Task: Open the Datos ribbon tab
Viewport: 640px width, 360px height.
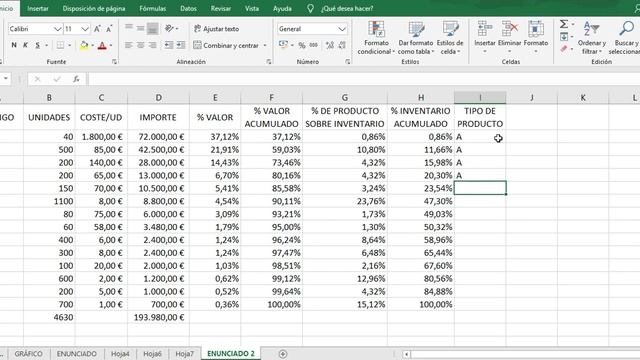Action: point(188,8)
